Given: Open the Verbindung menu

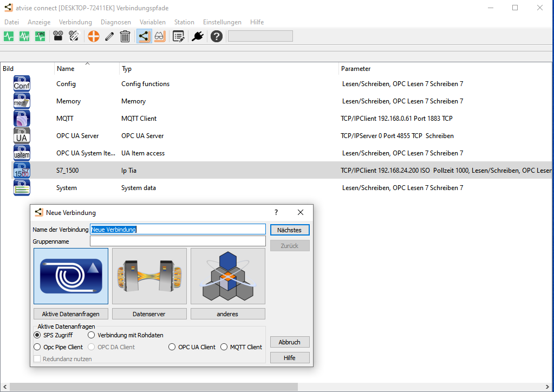Looking at the screenshot, I should [75, 22].
